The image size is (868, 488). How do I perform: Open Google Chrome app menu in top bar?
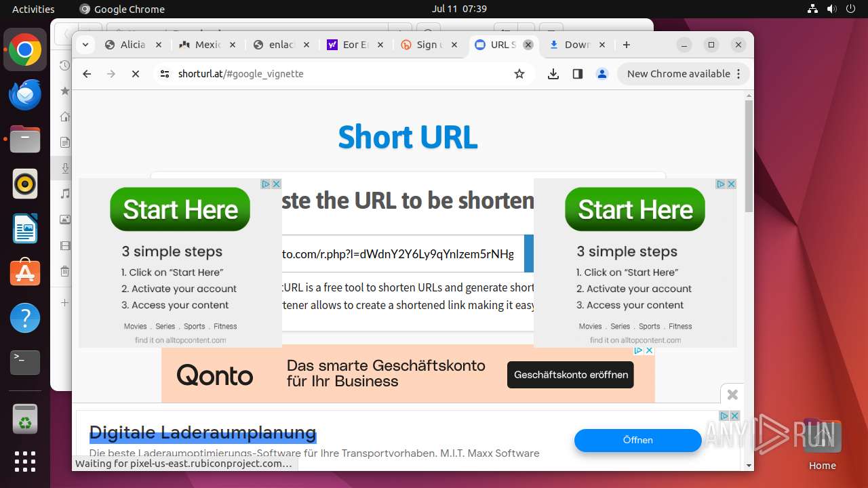[x=123, y=9]
